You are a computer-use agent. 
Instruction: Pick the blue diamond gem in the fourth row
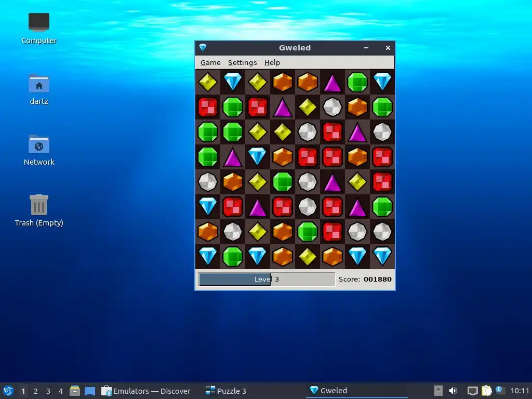[258, 157]
